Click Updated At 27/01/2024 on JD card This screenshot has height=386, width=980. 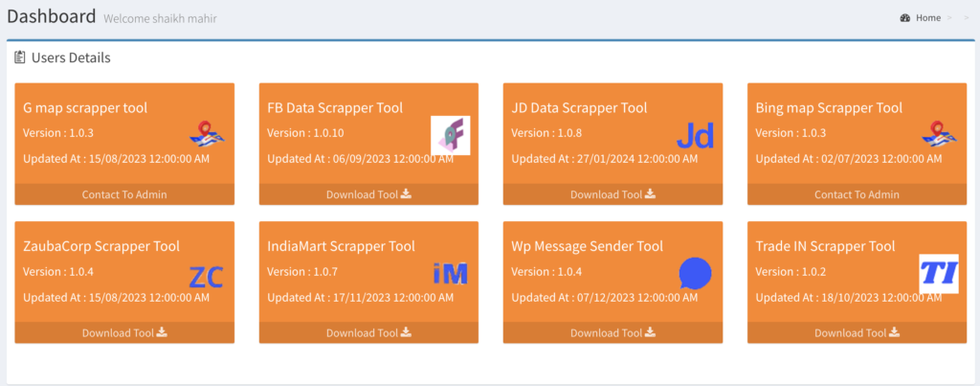click(x=605, y=159)
